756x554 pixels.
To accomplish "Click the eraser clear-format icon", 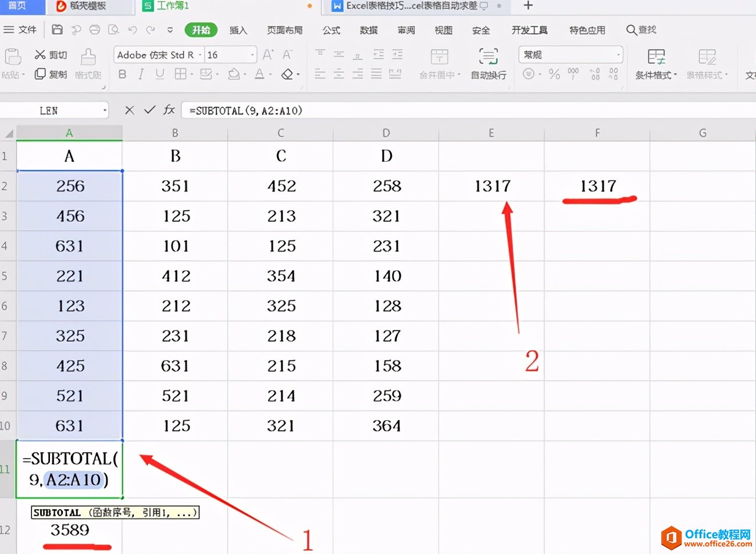I will point(287,74).
